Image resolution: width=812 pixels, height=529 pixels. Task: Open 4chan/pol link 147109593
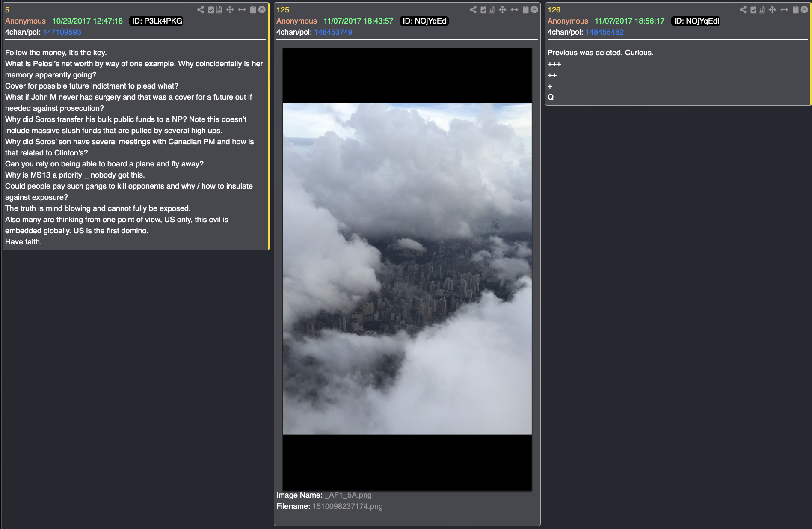62,32
